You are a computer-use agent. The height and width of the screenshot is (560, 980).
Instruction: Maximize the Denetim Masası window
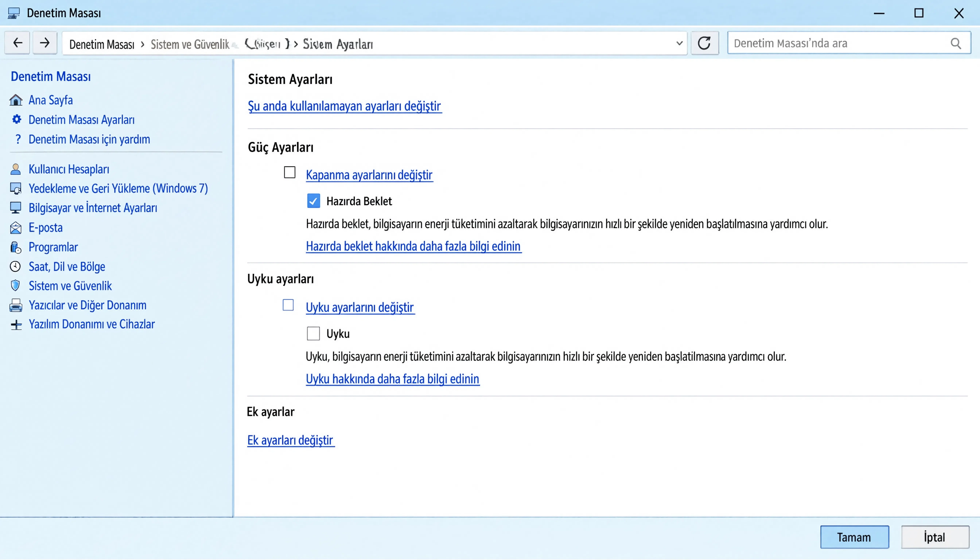point(919,13)
